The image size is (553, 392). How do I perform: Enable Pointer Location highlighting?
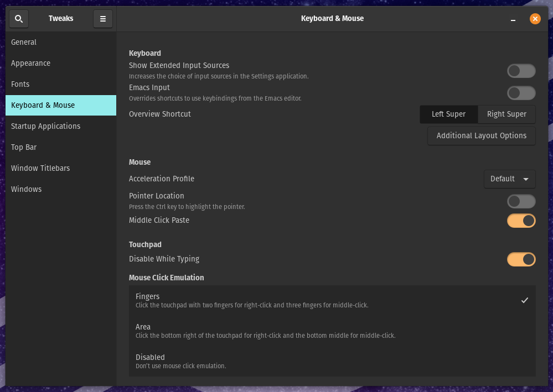pyautogui.click(x=521, y=201)
